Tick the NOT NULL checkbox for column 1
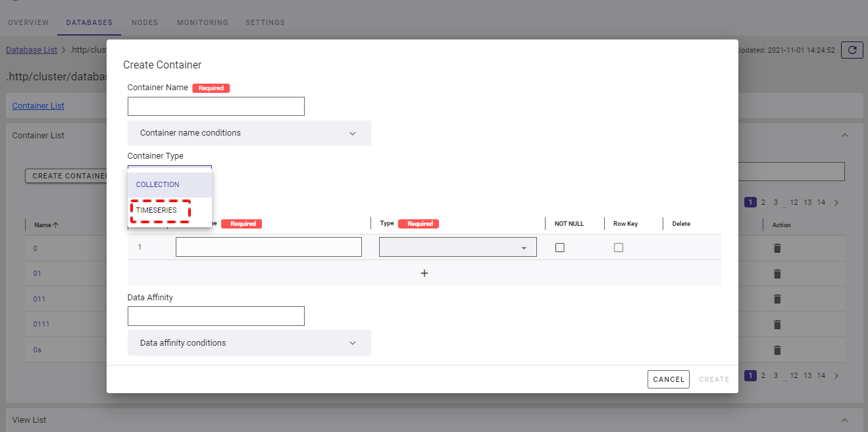 tap(560, 248)
